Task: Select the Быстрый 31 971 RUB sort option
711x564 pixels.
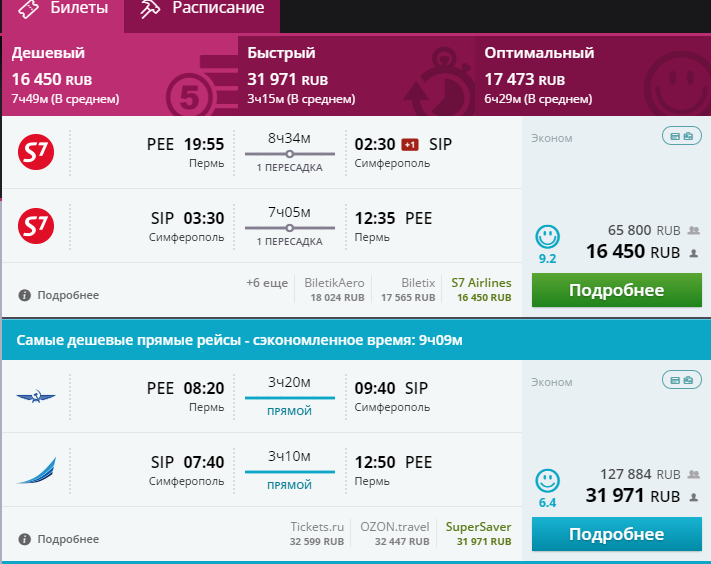Action: click(356, 76)
